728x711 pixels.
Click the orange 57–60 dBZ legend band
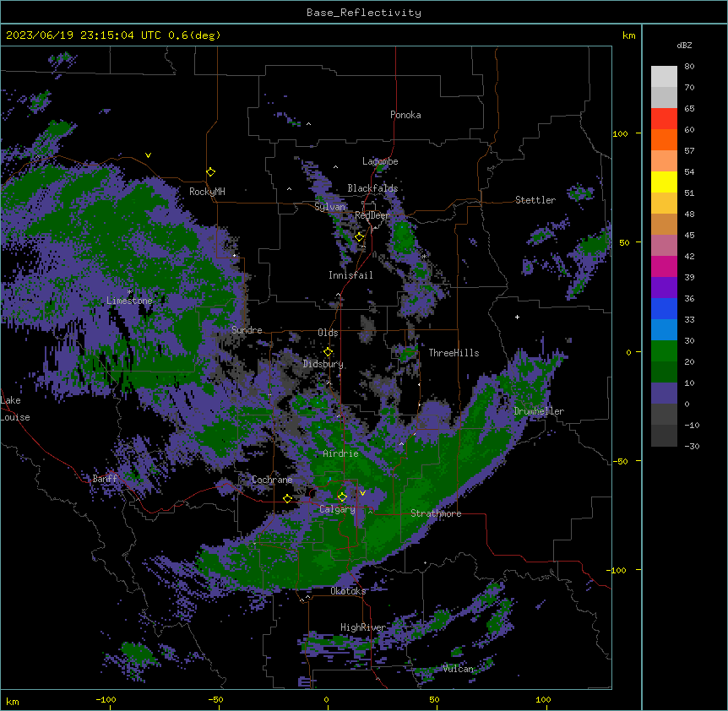click(x=664, y=139)
